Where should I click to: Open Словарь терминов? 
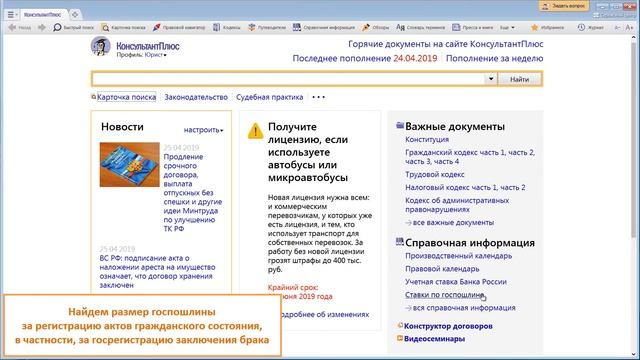point(420,27)
